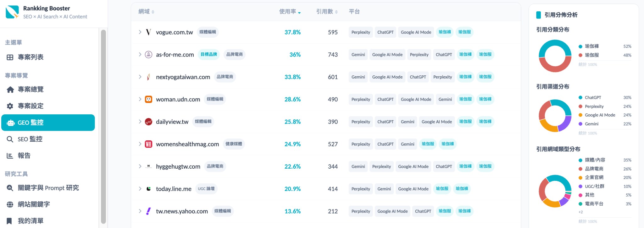This screenshot has width=644, height=228.
Task: Click the tw.news.yahoo.com favicon
Action: [148, 211]
